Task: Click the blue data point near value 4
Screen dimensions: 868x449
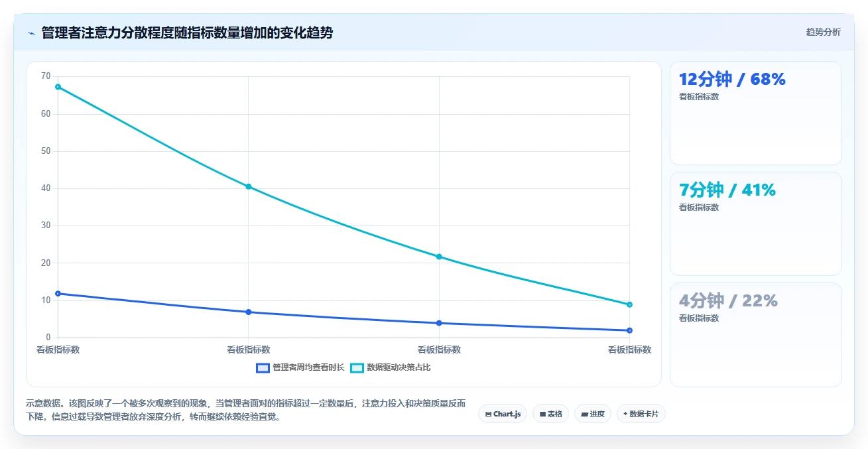Action: (439, 323)
